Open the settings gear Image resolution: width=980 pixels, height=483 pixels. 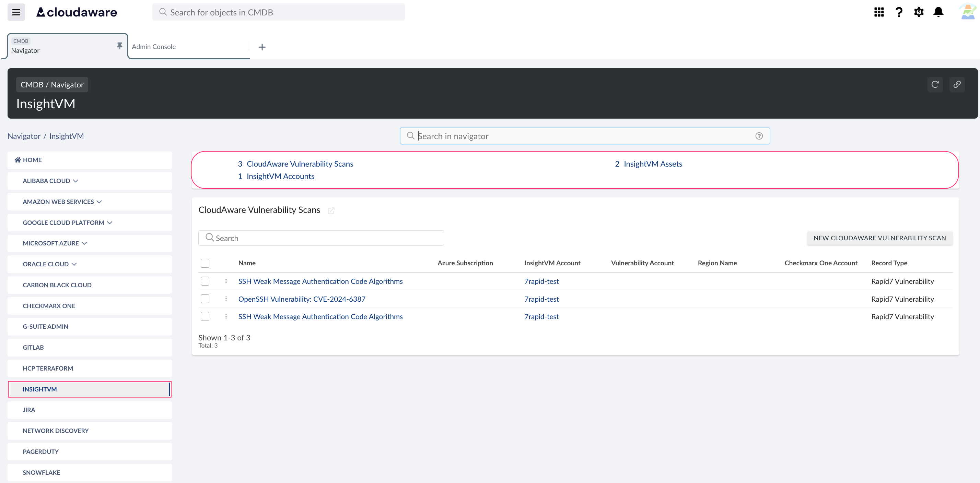point(918,12)
